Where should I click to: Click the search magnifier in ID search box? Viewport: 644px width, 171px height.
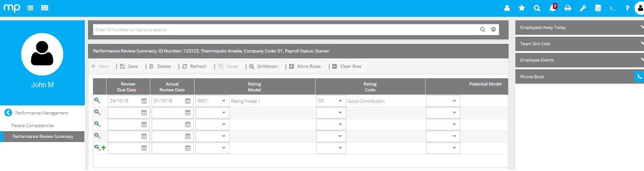coord(482,29)
